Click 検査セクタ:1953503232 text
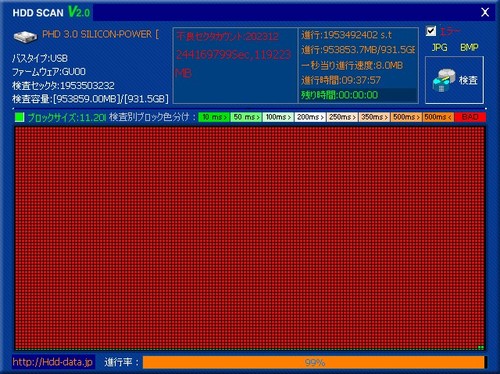Viewport: 500px width, 374px height. pos(63,86)
